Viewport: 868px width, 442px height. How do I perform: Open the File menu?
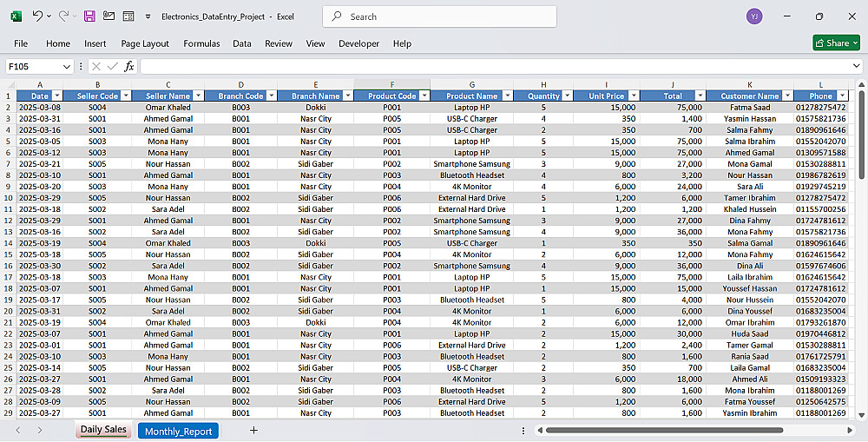coord(21,43)
